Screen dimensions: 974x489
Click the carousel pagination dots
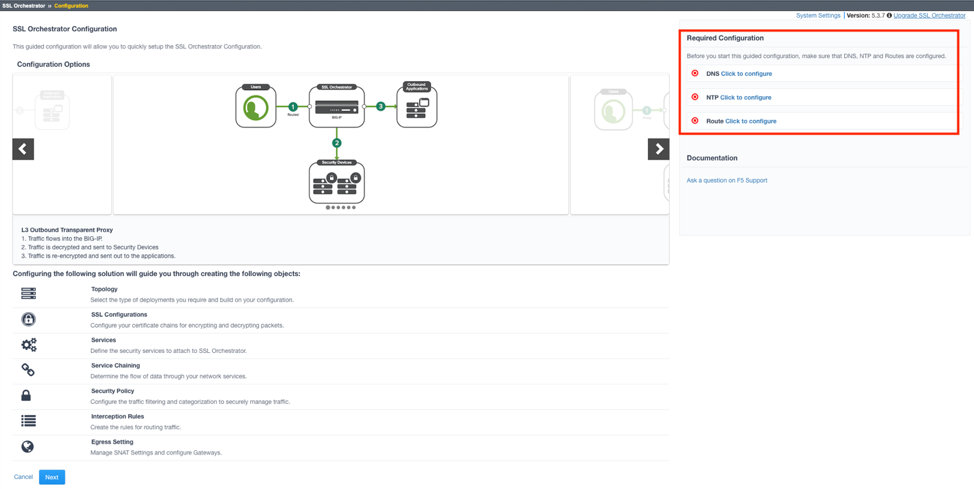(x=340, y=208)
